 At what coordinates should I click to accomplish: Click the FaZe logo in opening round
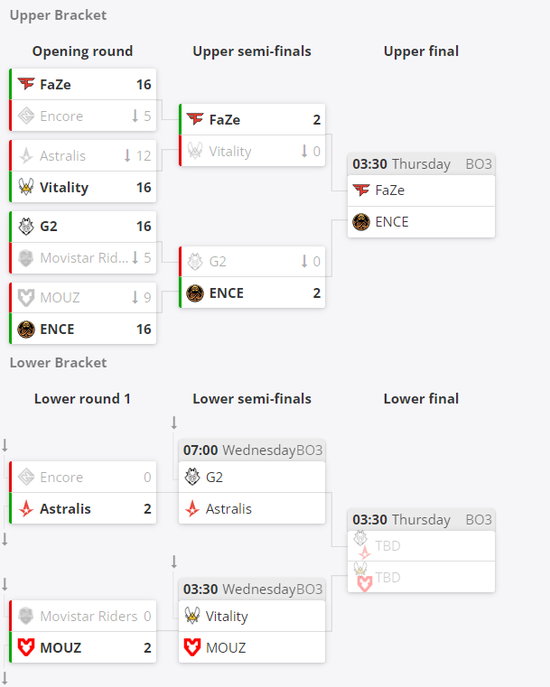[x=26, y=83]
